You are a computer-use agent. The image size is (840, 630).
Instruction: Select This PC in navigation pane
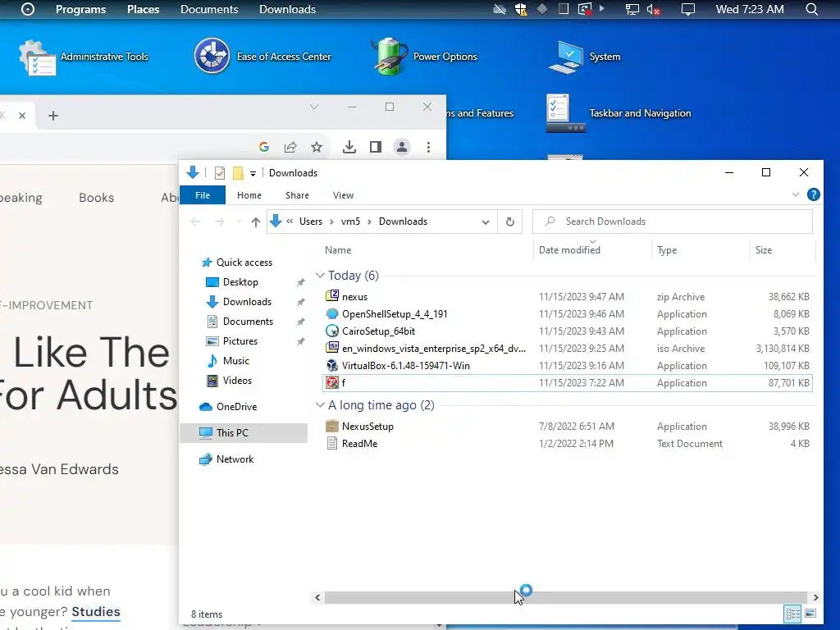[232, 433]
